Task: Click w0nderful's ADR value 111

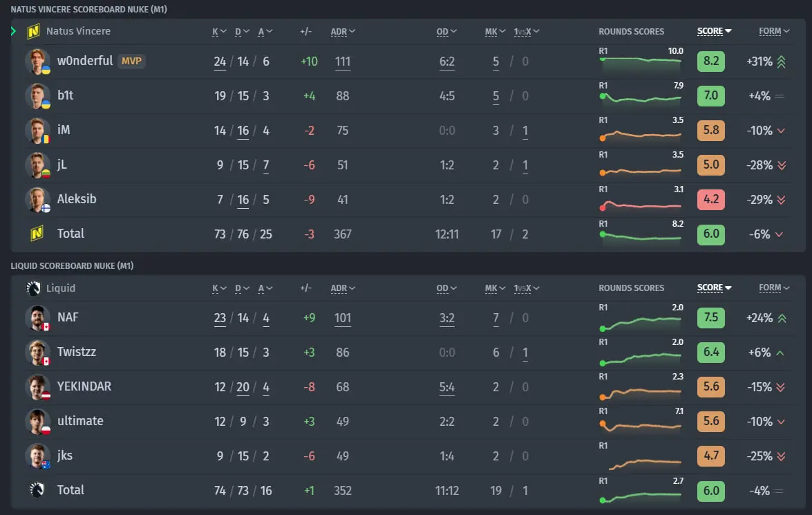Action: 342,62
